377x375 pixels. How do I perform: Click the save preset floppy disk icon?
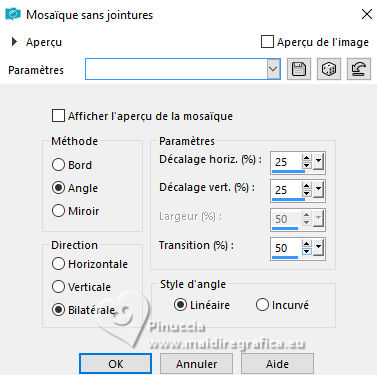point(299,69)
